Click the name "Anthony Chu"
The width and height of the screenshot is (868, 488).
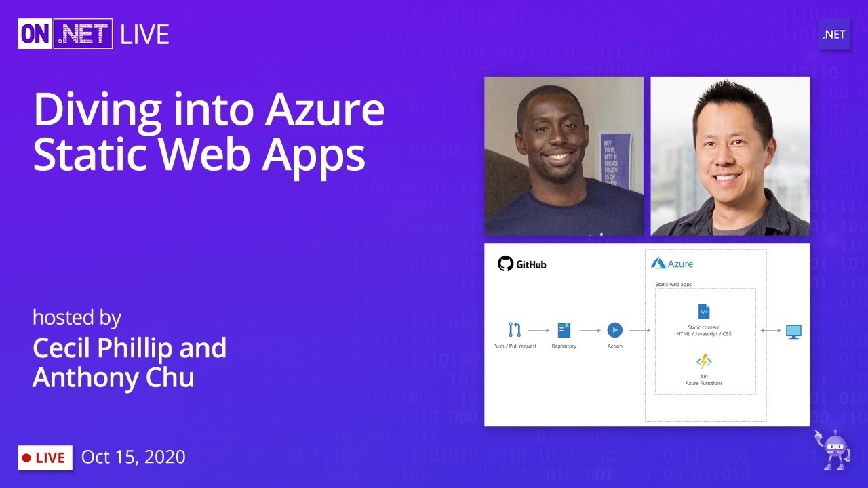pos(113,377)
